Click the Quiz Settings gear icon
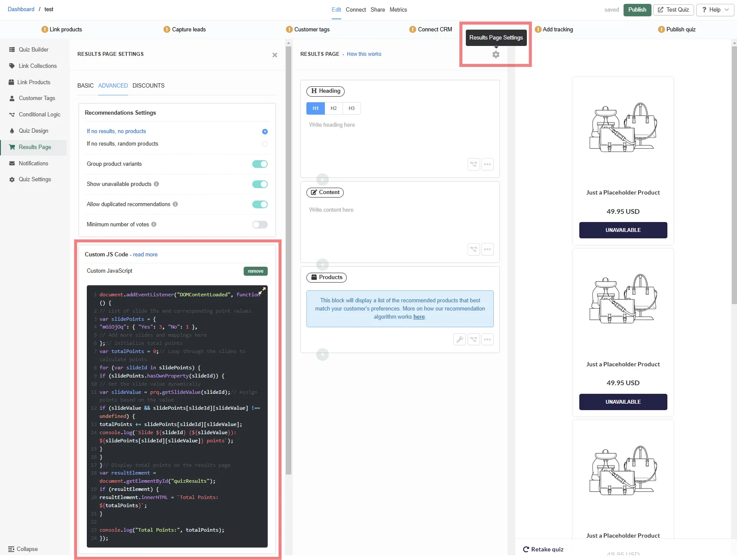Screen dimensions: 737x560 [12, 180]
